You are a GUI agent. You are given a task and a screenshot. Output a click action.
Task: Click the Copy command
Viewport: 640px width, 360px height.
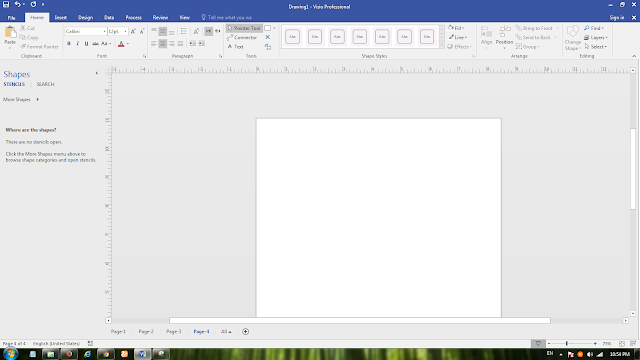tap(29, 38)
